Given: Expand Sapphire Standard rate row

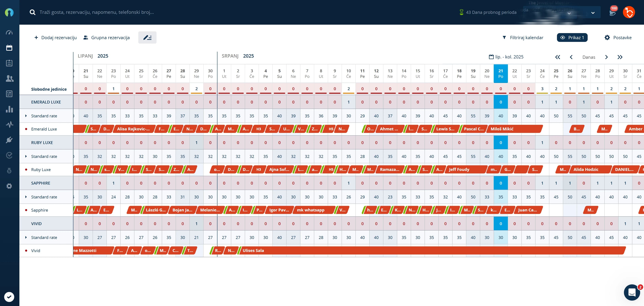Looking at the screenshot, I should pos(26,197).
